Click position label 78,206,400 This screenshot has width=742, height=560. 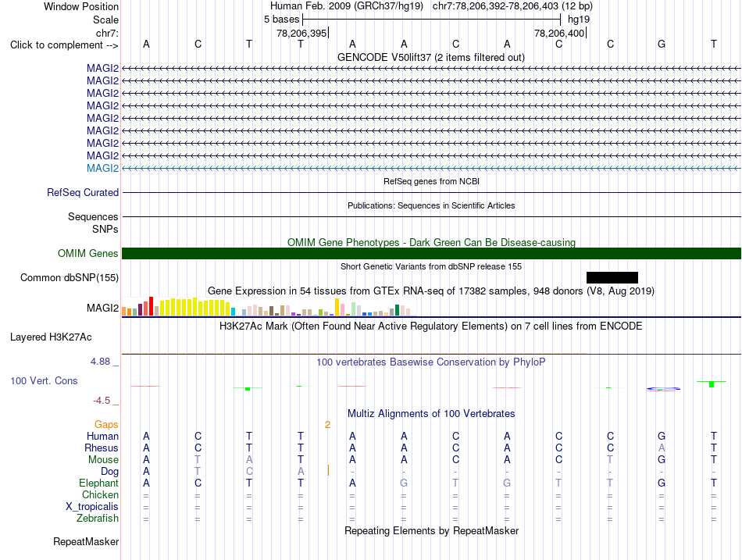(559, 33)
